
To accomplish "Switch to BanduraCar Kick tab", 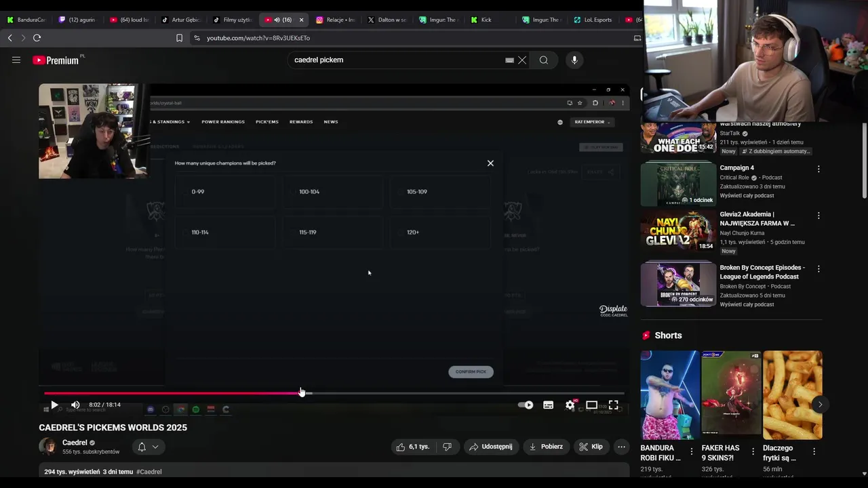I will 26,20.
